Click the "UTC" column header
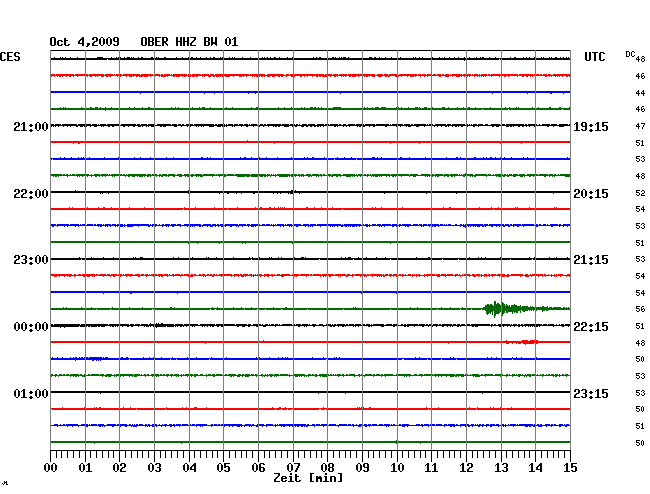650x494 pixels. (594, 57)
